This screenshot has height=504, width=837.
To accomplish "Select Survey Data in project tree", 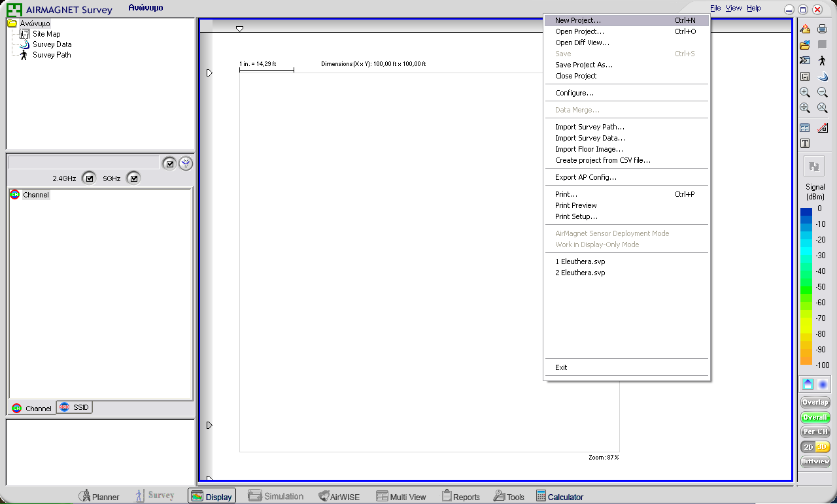I will click(52, 44).
